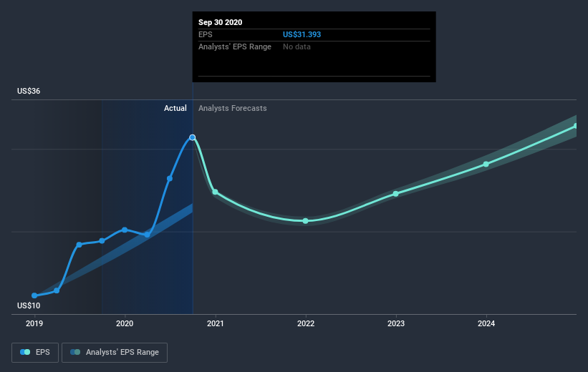
Task: Click the 2019 x-axis label
Action: tap(34, 323)
